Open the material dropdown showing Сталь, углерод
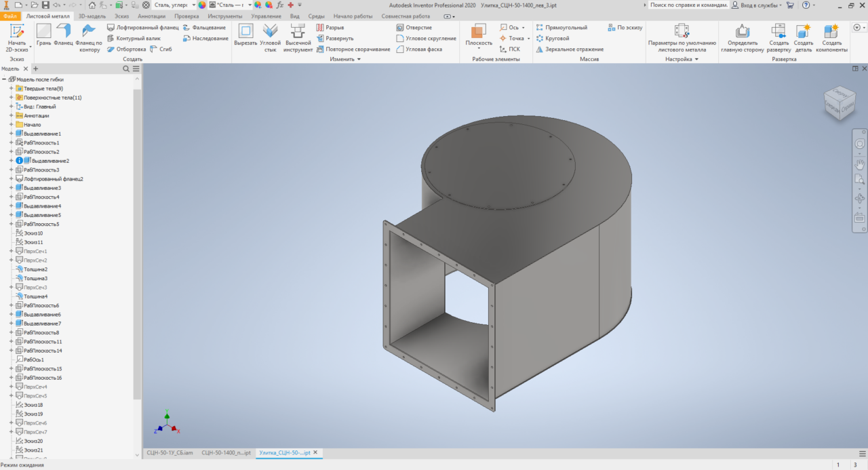Image resolution: width=868 pixels, height=470 pixels. pyautogui.click(x=193, y=5)
